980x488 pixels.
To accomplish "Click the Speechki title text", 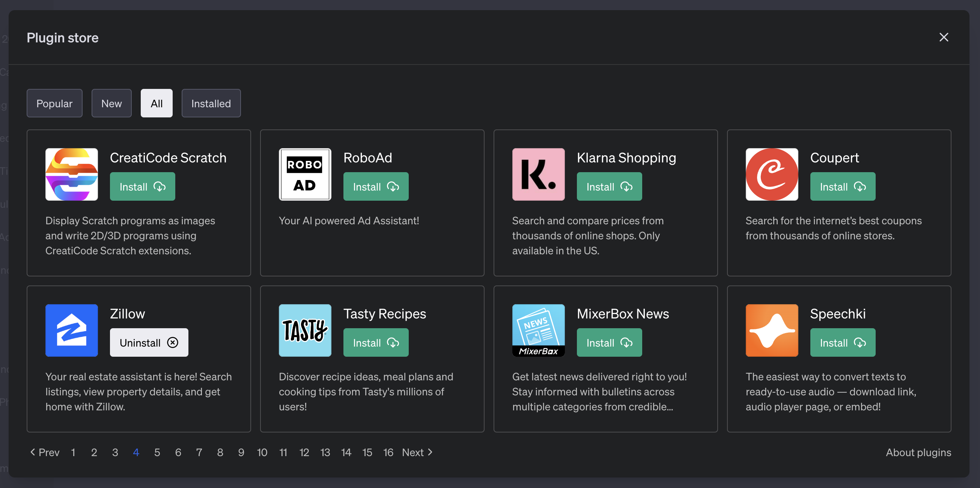I will [838, 314].
